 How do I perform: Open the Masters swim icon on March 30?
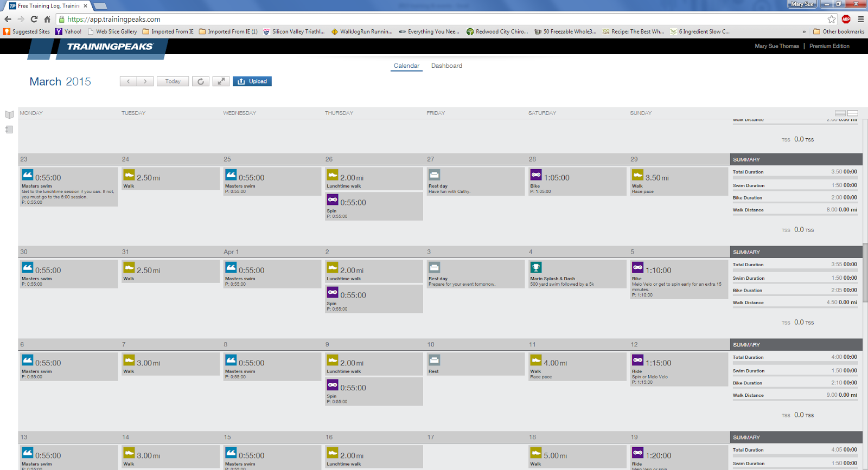pos(28,268)
